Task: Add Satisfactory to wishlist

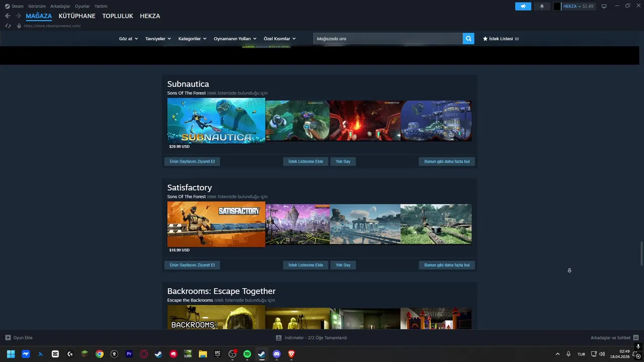Action: (306, 265)
